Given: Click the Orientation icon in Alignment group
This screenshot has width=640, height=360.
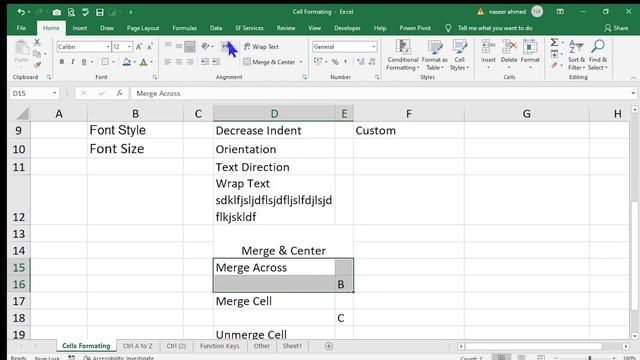Looking at the screenshot, I should coord(205,46).
